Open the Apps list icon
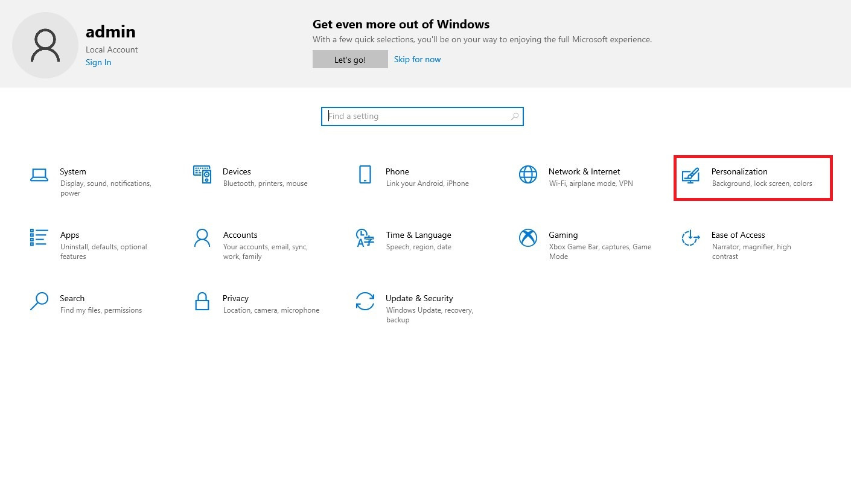The image size is (851, 504). (x=39, y=237)
